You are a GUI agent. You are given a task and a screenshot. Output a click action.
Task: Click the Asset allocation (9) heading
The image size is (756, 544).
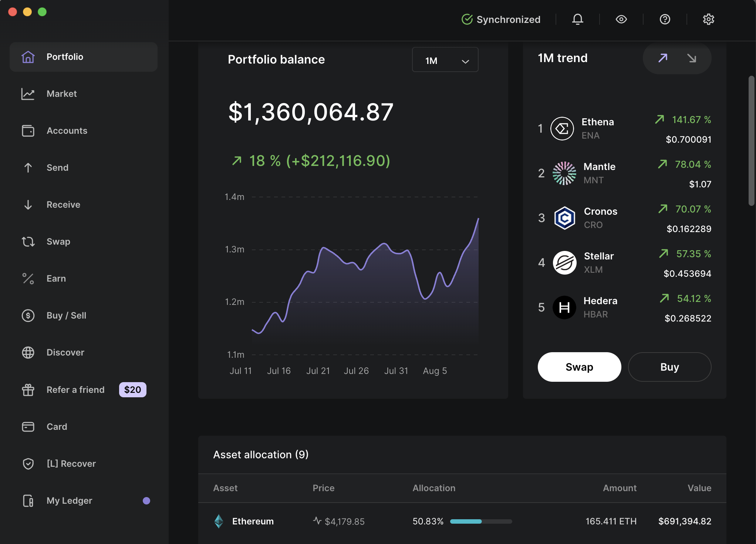pyautogui.click(x=261, y=455)
